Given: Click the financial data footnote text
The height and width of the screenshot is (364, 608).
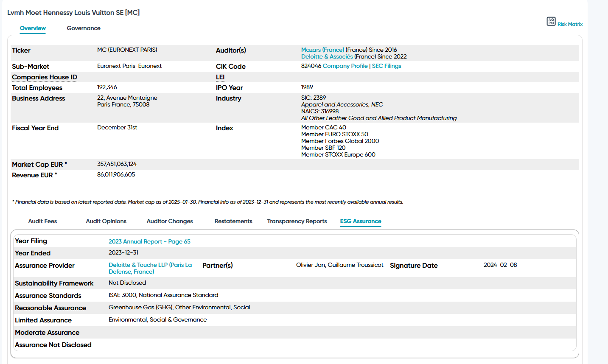Looking at the screenshot, I should click(208, 202).
